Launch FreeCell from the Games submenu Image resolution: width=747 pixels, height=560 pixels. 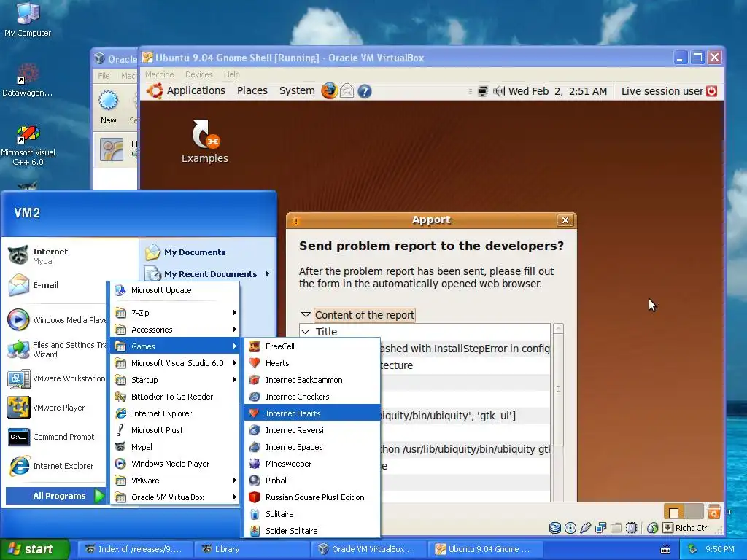pos(312,346)
